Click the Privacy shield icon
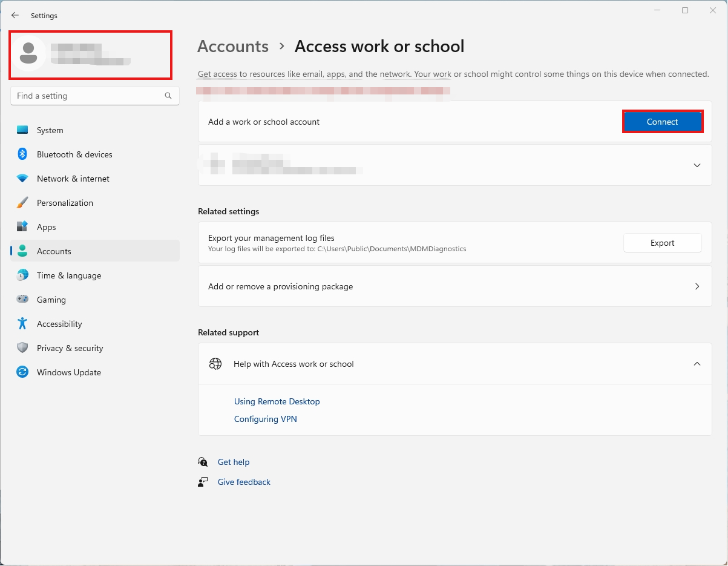The height and width of the screenshot is (566, 728). point(22,348)
